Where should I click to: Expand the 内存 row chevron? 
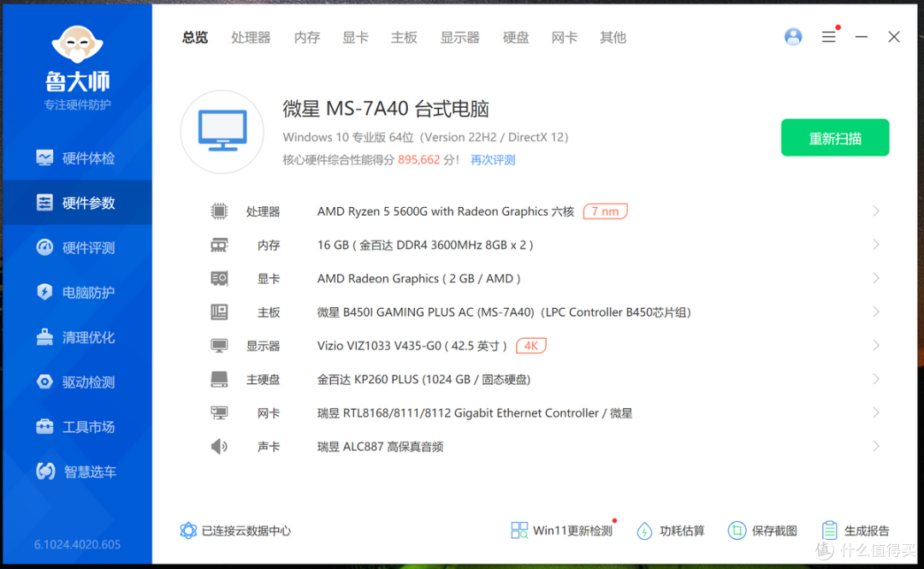click(x=876, y=245)
